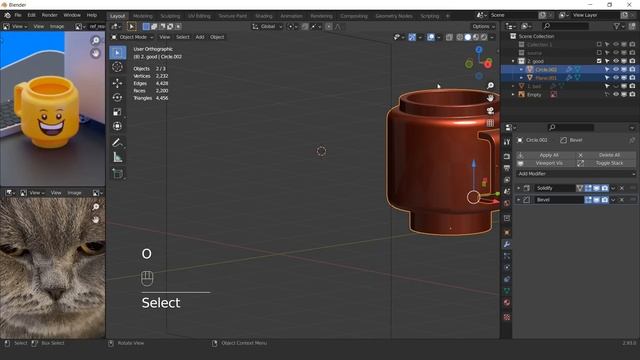Click the 3D viewport zoom magnifier
Image resolution: width=640 pixels, height=360 pixels.
coord(490,85)
